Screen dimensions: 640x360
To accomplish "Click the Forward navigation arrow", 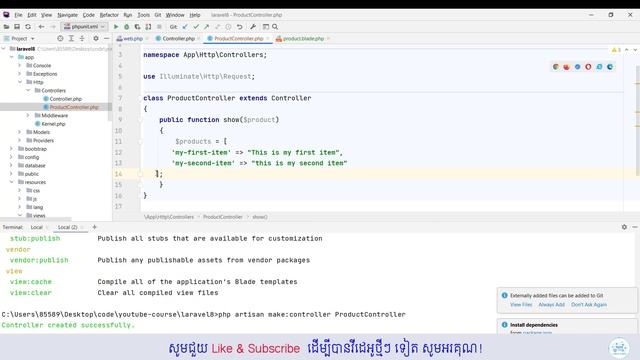I will pos(53,27).
